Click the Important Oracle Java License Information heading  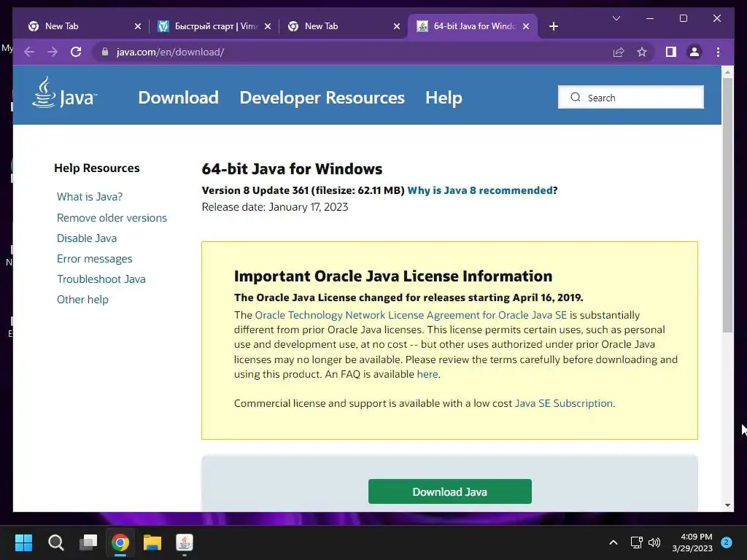click(x=393, y=276)
